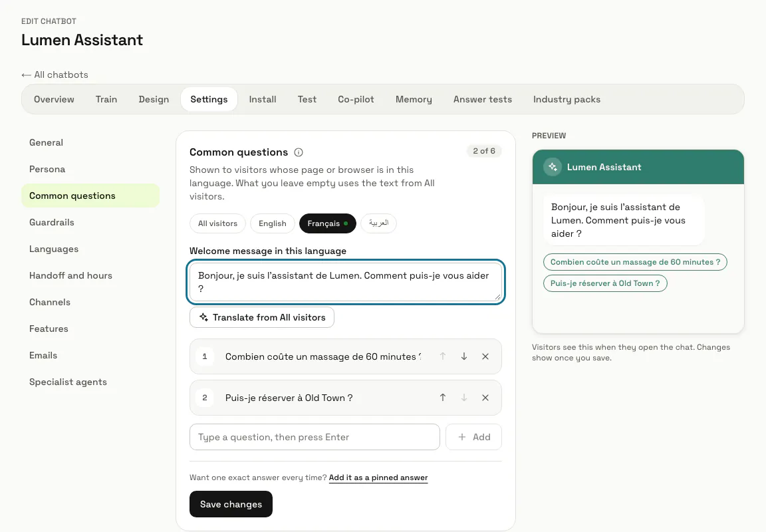Click the 2 of 6 counter badge
The image size is (766, 532).
(483, 151)
